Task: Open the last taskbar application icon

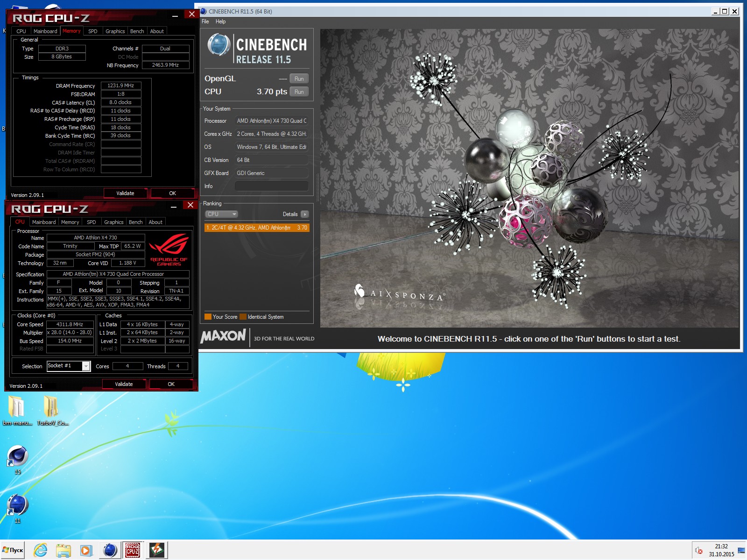Action: tap(156, 550)
